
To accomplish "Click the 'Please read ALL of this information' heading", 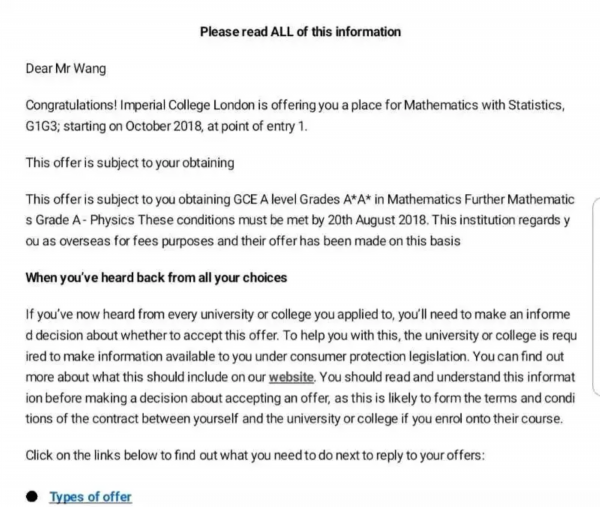I will pyautogui.click(x=300, y=32).
